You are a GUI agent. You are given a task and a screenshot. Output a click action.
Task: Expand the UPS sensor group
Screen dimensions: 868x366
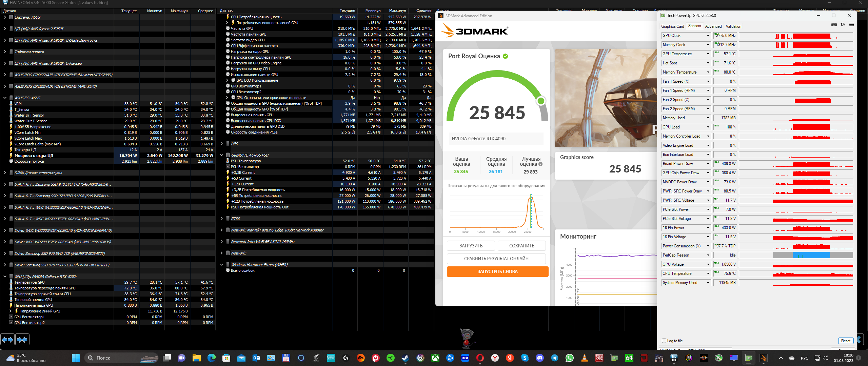[x=221, y=144]
